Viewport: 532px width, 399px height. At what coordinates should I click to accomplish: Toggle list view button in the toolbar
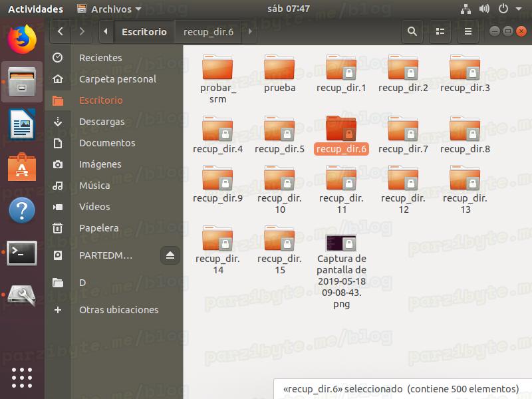(440, 31)
